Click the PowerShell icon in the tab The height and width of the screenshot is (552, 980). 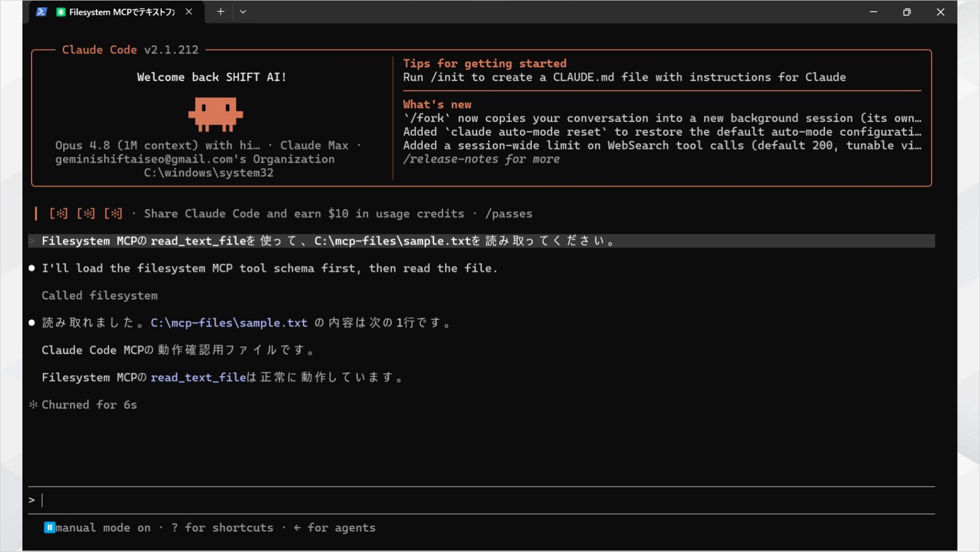[x=42, y=12]
